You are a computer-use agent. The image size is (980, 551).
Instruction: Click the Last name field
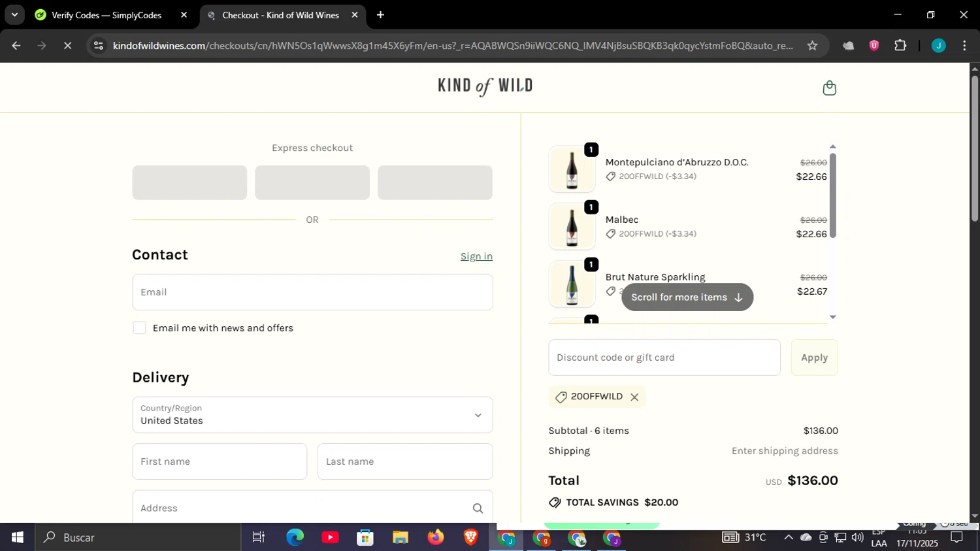405,461
